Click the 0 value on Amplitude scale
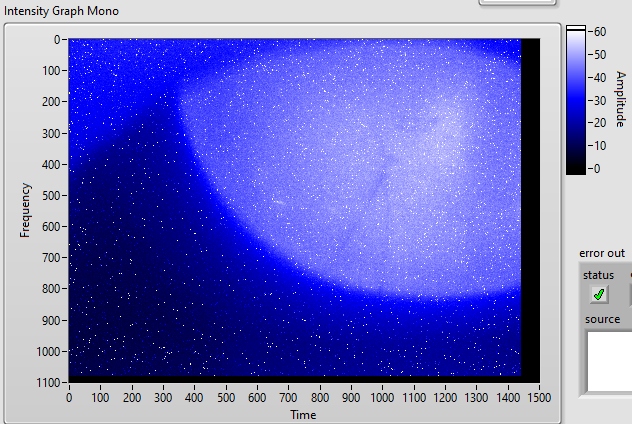This screenshot has width=632, height=424. point(597,169)
